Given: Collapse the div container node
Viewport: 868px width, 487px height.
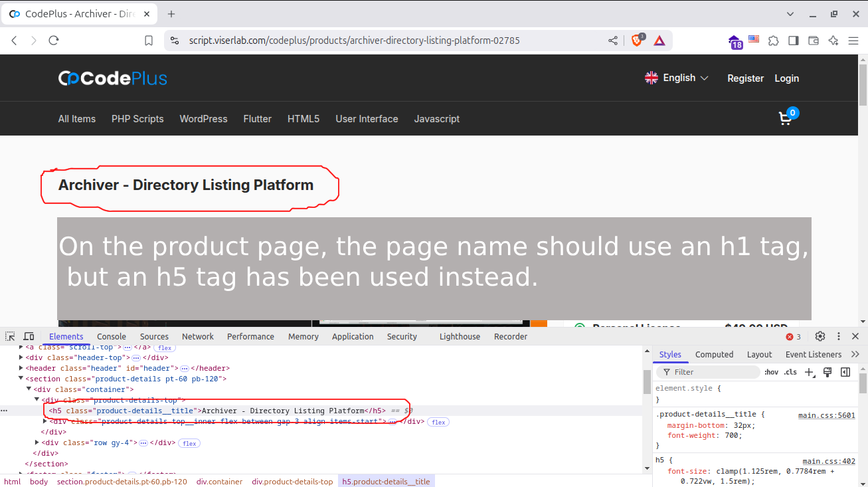Looking at the screenshot, I should tap(29, 389).
